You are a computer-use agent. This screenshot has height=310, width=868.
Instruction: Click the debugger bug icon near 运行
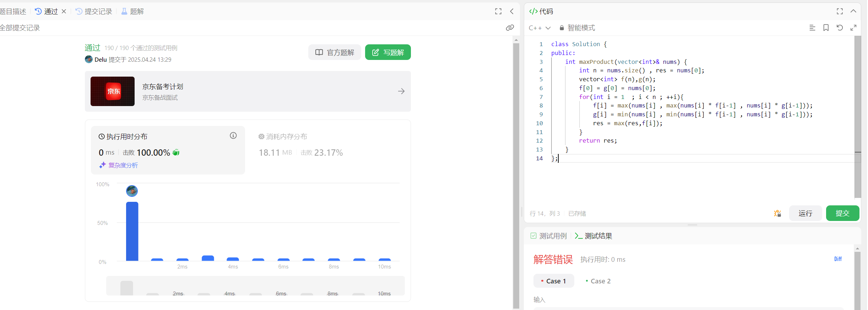[777, 213]
